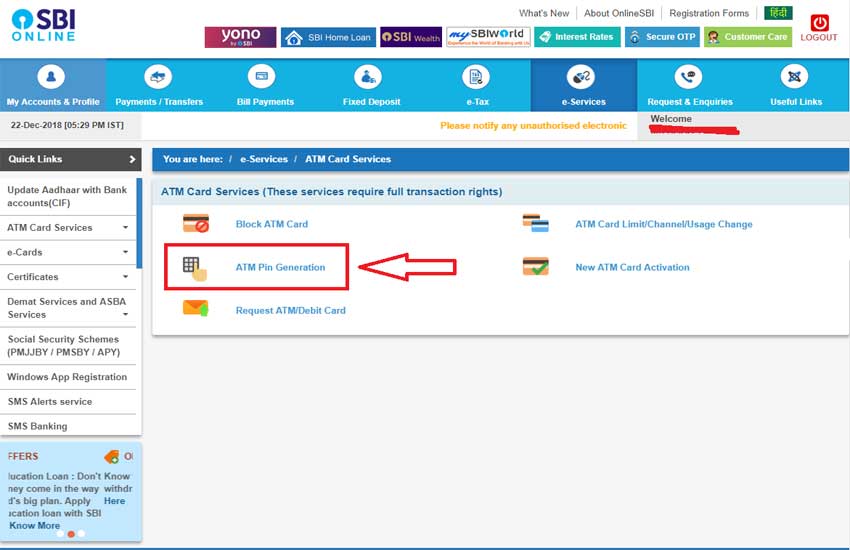Expand the e-Cards sidebar menu
The width and height of the screenshot is (850, 550).
point(68,252)
